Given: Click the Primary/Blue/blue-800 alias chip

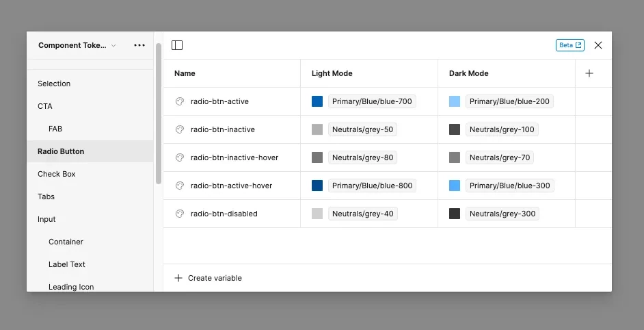Looking at the screenshot, I should click(372, 186).
